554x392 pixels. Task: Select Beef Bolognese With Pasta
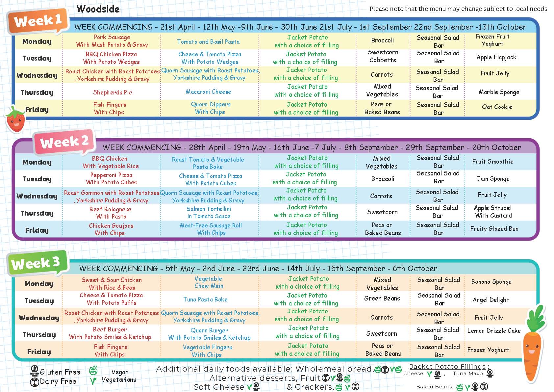coord(111,213)
